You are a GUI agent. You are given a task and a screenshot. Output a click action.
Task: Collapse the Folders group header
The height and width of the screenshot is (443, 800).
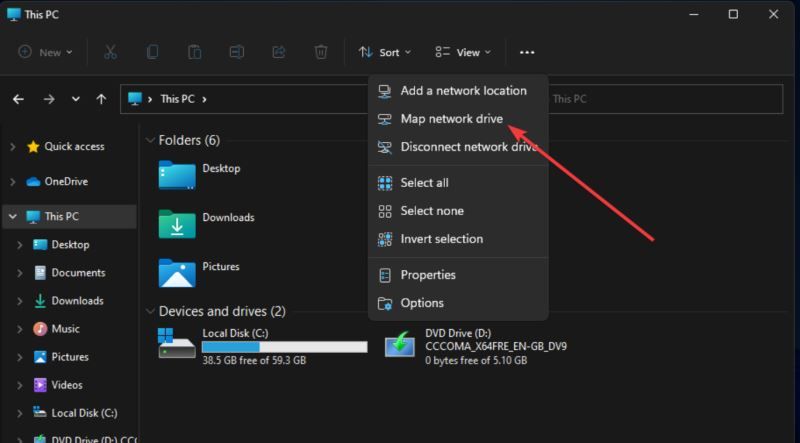(x=151, y=140)
